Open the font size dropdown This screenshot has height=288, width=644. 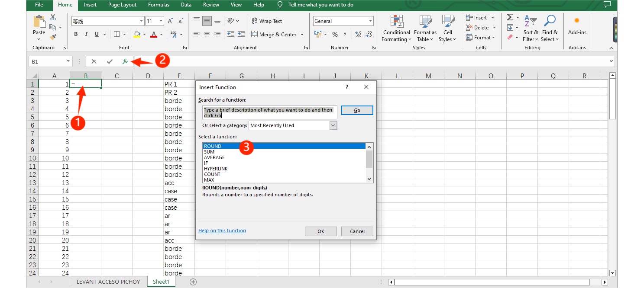(x=161, y=21)
